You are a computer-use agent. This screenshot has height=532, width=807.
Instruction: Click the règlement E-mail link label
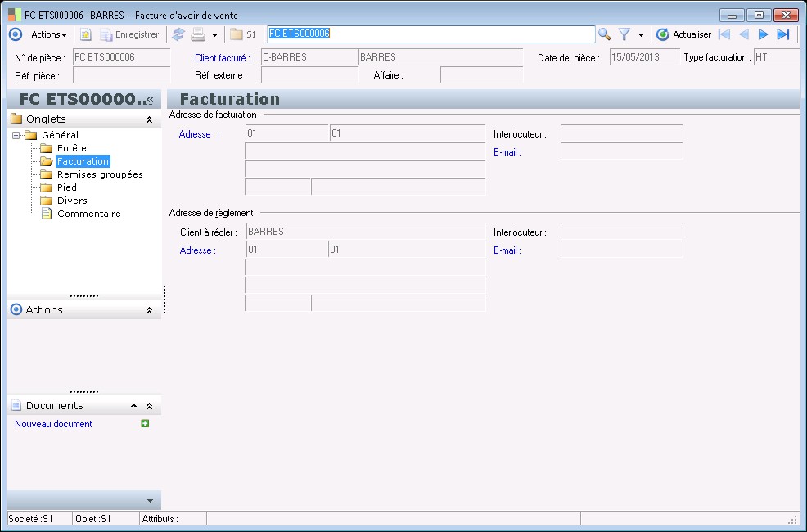pos(507,250)
